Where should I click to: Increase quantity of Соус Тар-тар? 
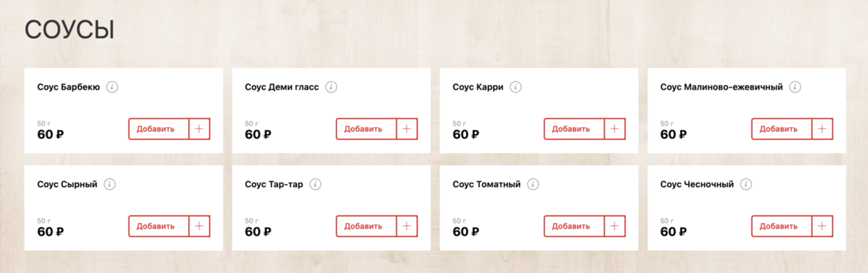point(407,225)
